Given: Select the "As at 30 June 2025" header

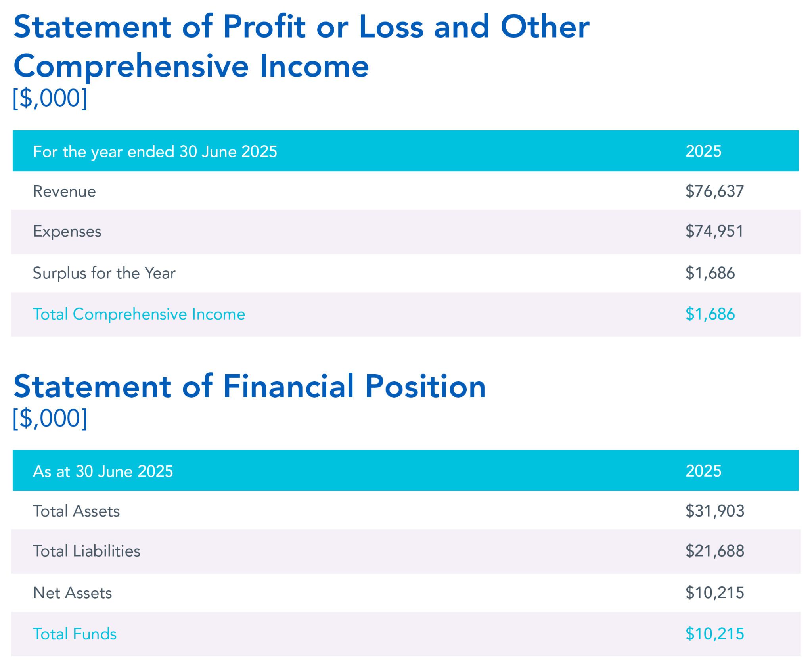Looking at the screenshot, I should click(103, 471).
